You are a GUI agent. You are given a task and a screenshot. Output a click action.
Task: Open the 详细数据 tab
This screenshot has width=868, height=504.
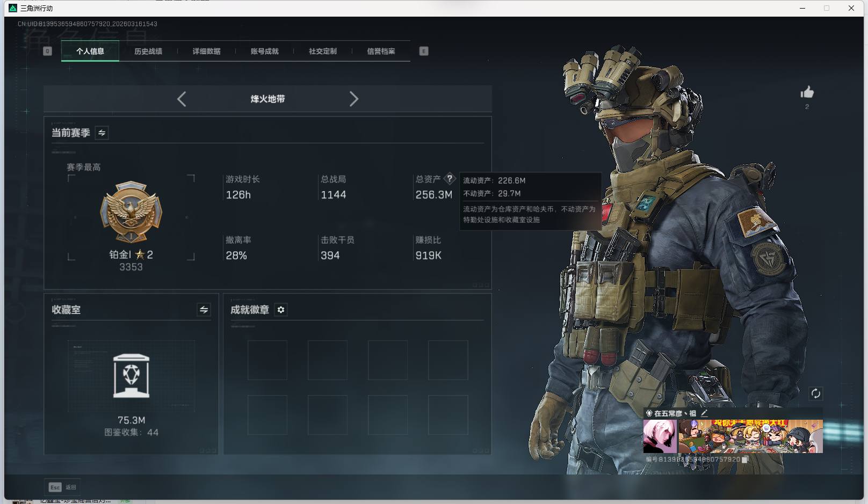(x=207, y=51)
